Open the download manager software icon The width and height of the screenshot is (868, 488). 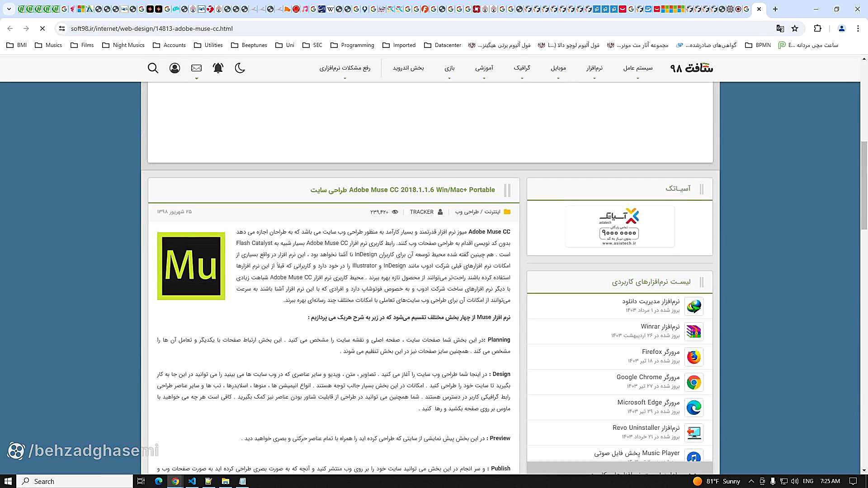(694, 306)
